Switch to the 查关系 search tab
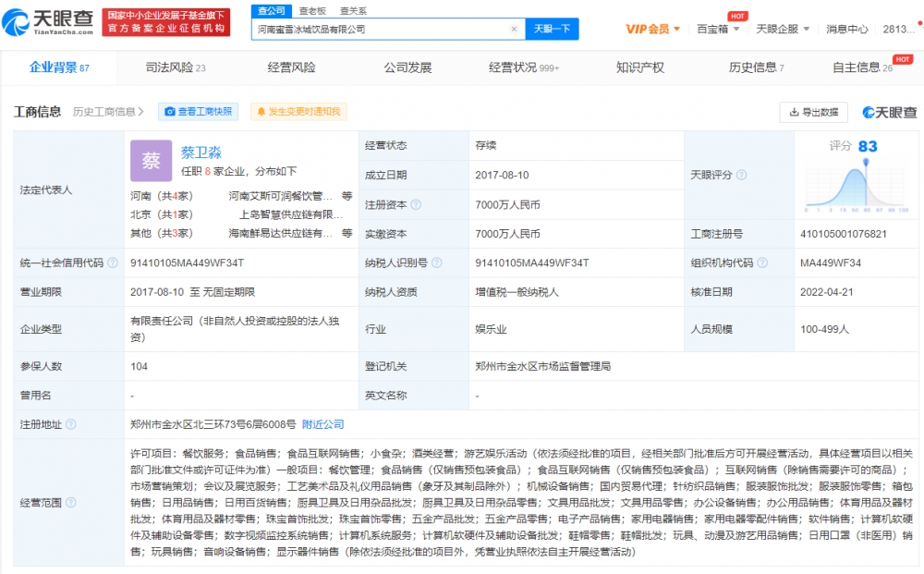This screenshot has height=574, width=924. [x=353, y=10]
